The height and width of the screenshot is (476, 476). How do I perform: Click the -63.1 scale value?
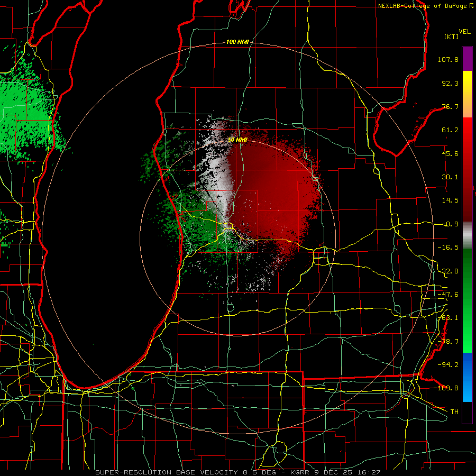click(x=448, y=318)
